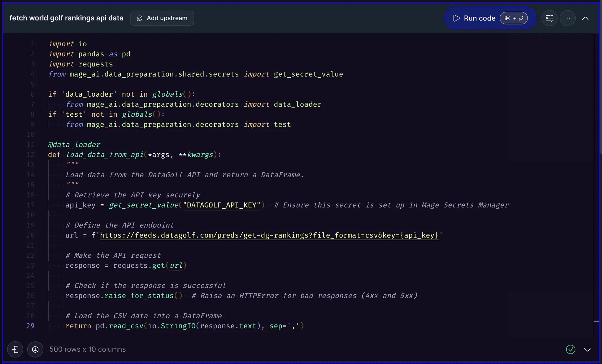Image resolution: width=602 pixels, height=364 pixels.
Task: Click comment '# Make the API request'
Action: pyautogui.click(x=113, y=255)
